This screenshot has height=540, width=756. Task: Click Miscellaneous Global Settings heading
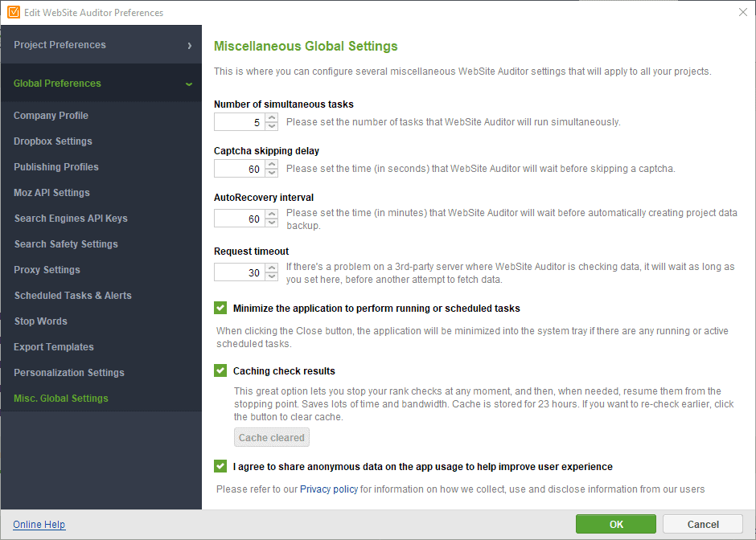pos(306,46)
